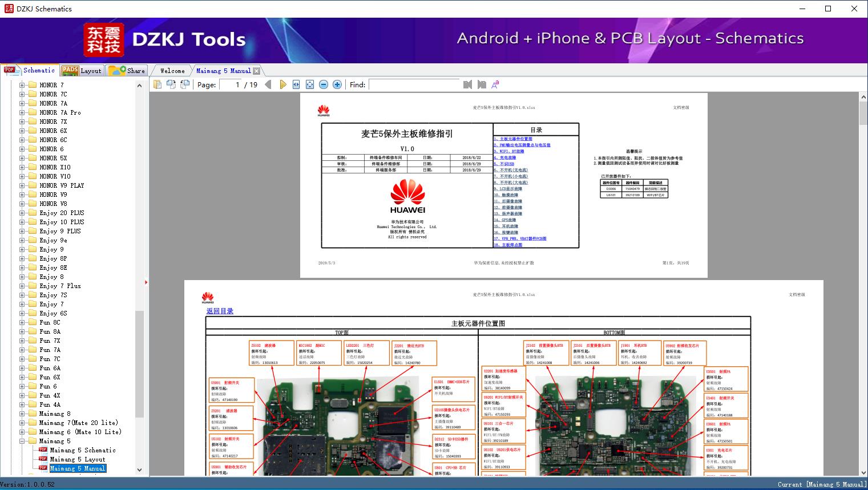The image size is (868, 490).
Task: Expand the HONOR 7A Pro folder
Action: point(22,112)
